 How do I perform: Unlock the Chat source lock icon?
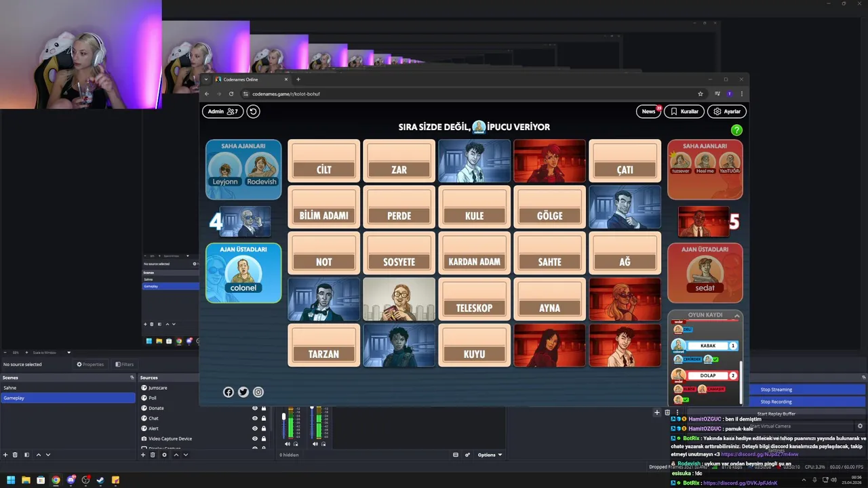(x=264, y=418)
